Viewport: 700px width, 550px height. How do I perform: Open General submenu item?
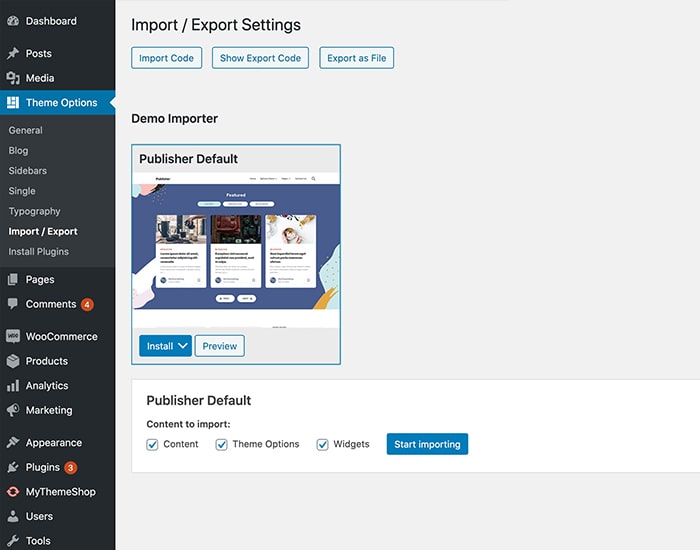[x=25, y=130]
